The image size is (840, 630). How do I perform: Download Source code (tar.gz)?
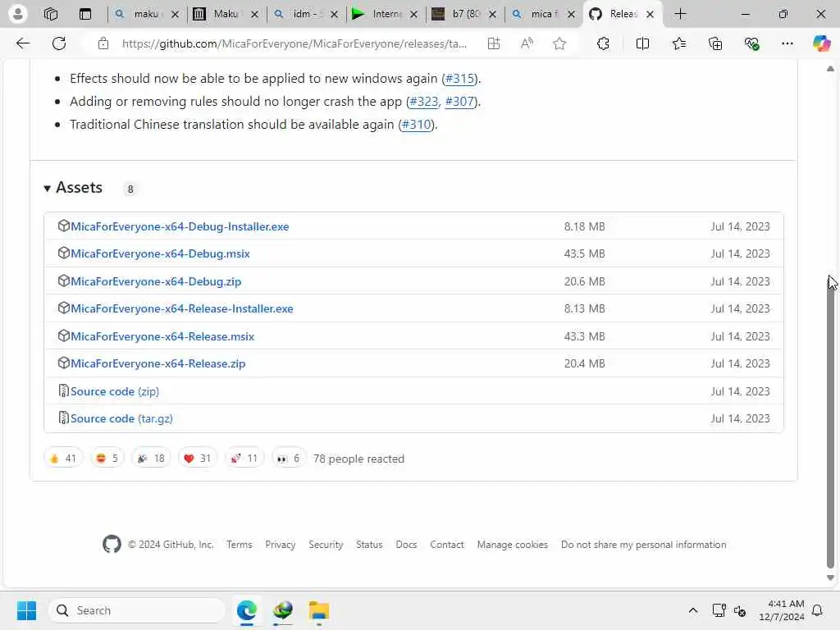click(x=121, y=419)
